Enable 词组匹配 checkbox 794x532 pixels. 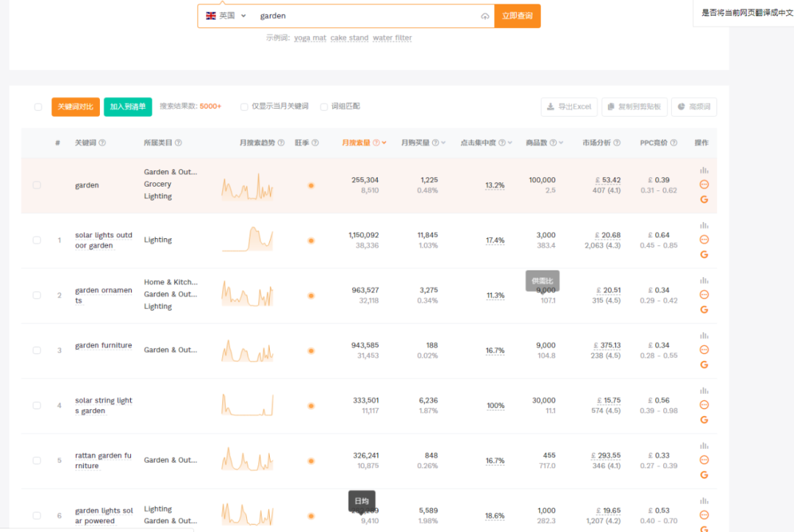(324, 107)
